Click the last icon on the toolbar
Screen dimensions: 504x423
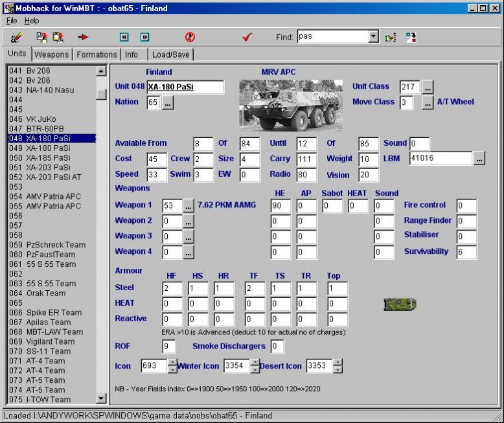tap(411, 38)
